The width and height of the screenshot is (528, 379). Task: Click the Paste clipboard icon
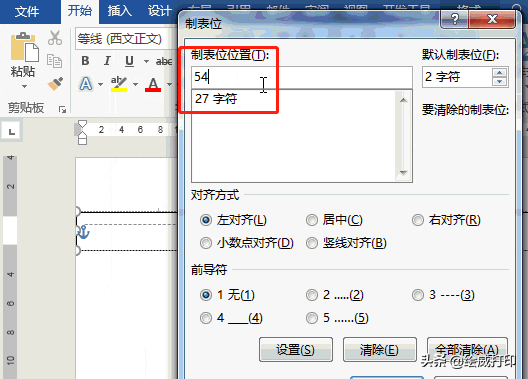[24, 47]
